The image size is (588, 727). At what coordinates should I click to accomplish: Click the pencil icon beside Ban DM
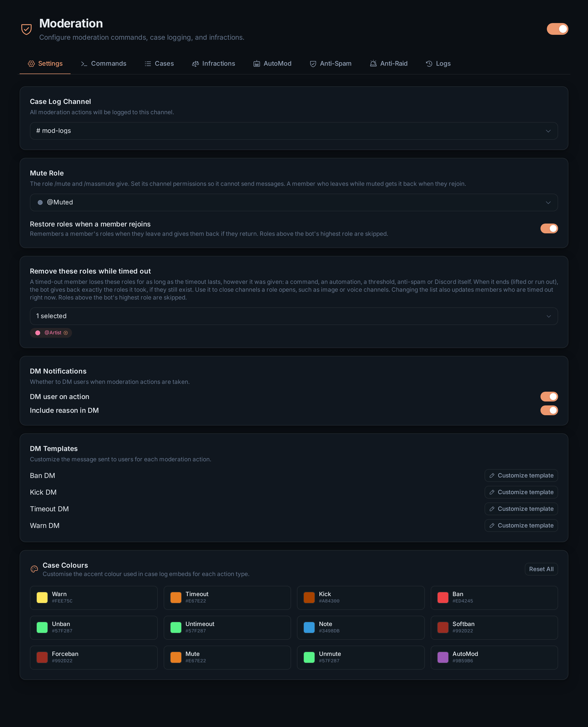pyautogui.click(x=492, y=476)
